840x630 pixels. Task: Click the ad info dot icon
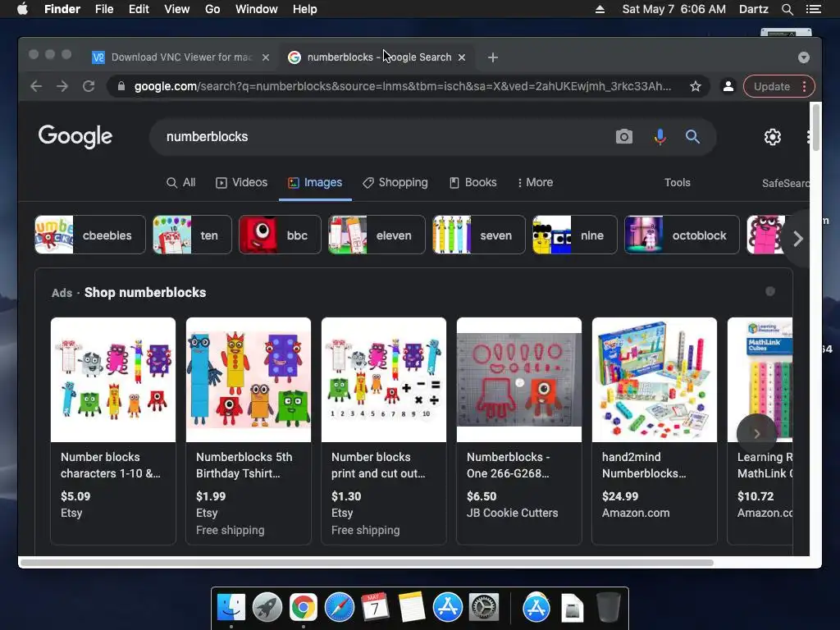coord(769,291)
